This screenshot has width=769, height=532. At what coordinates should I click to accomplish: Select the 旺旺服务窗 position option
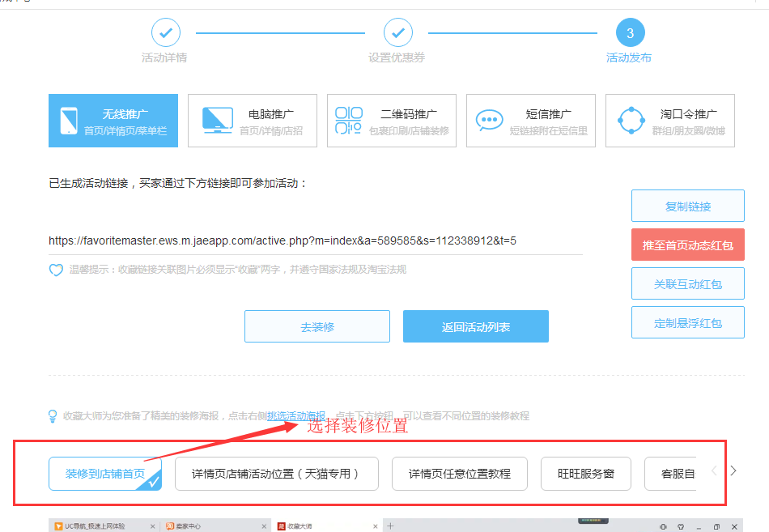click(585, 473)
